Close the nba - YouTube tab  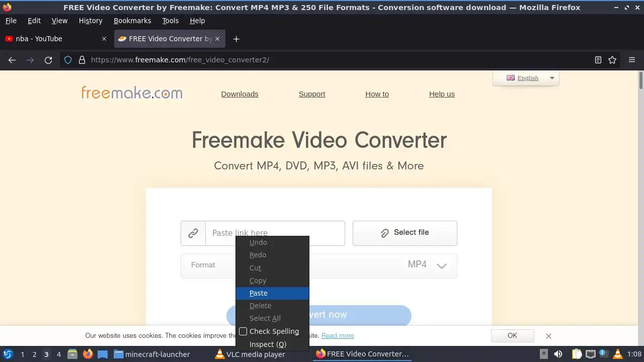104,39
